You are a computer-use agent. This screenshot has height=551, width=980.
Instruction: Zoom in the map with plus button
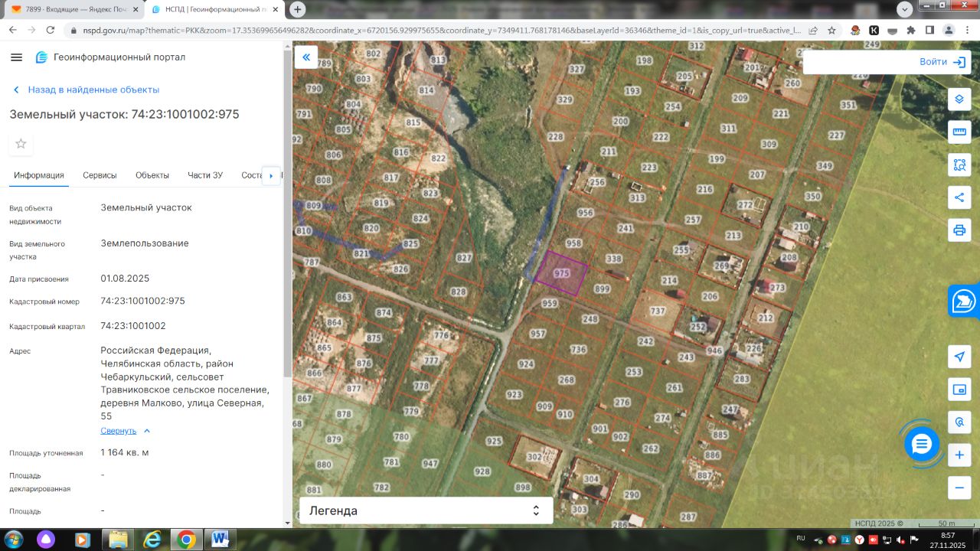pyautogui.click(x=959, y=455)
